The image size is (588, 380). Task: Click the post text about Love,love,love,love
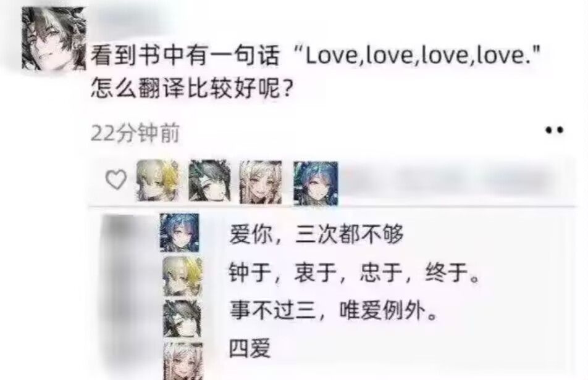pos(316,56)
